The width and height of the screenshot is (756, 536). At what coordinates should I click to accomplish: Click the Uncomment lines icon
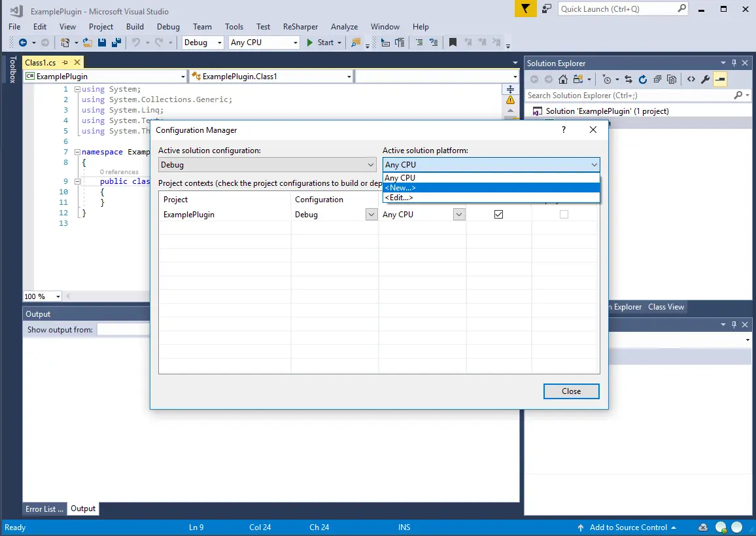(x=434, y=43)
